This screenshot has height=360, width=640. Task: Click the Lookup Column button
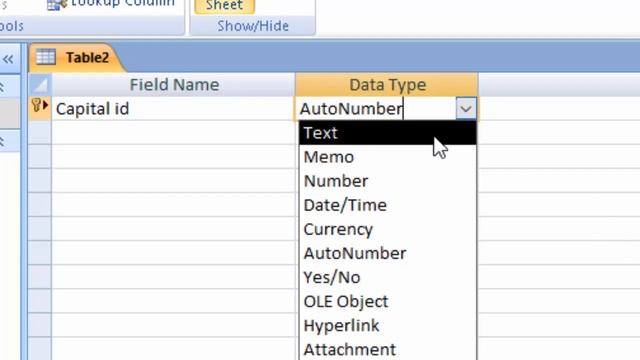(x=111, y=4)
